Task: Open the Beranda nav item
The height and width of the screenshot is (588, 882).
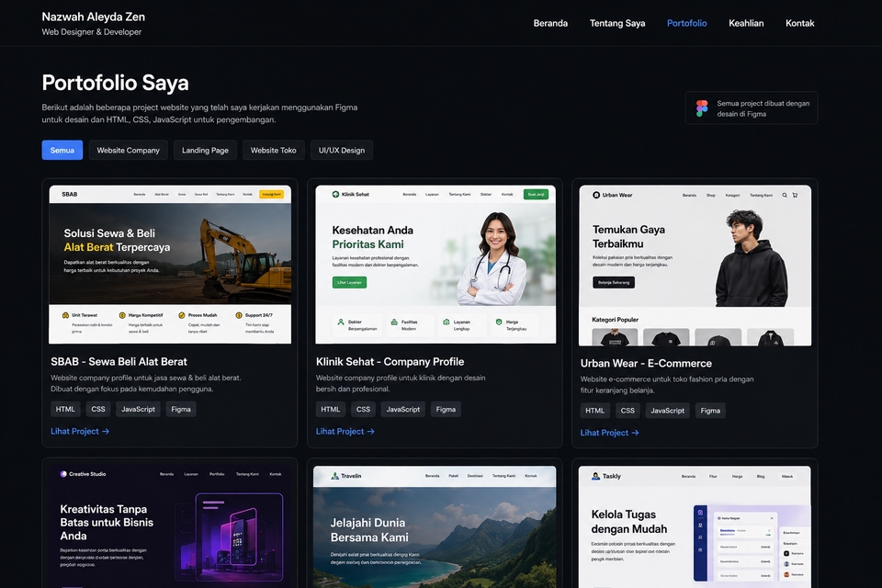Action: [x=550, y=23]
